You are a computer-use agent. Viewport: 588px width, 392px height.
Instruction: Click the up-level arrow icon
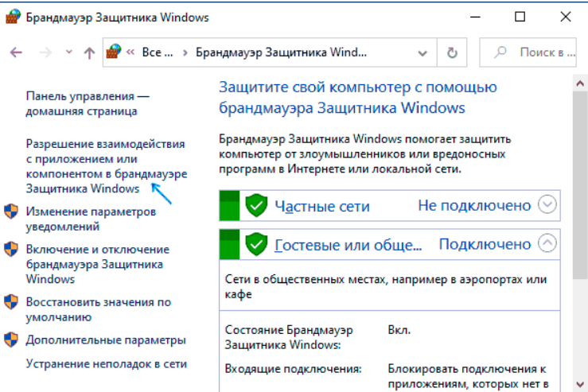pos(89,53)
